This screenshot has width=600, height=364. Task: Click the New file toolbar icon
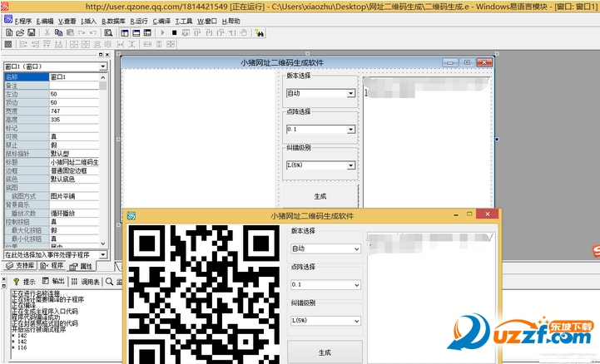coord(9,33)
